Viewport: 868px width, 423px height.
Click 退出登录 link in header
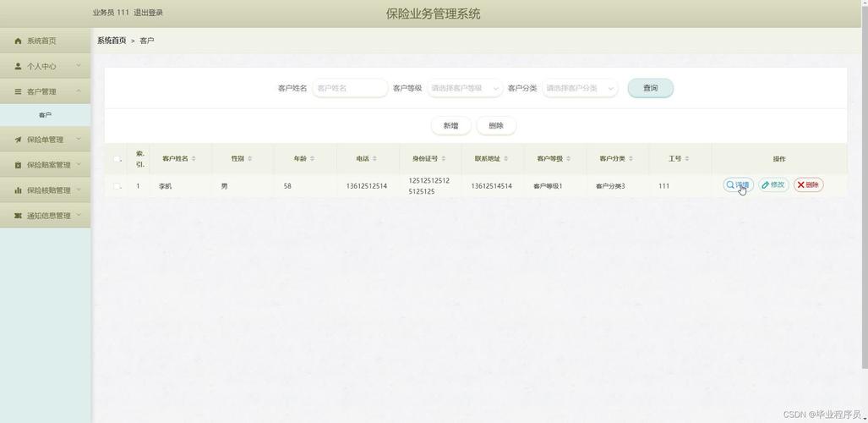(x=149, y=13)
